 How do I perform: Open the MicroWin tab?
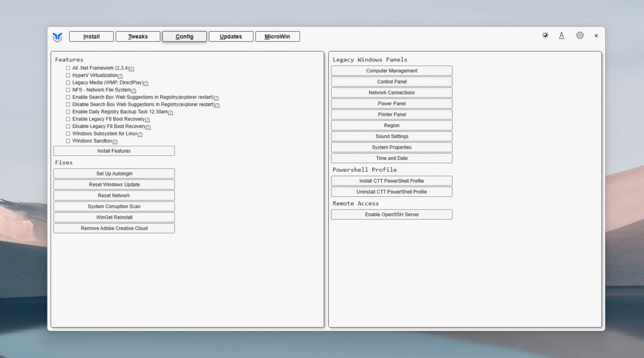click(277, 37)
